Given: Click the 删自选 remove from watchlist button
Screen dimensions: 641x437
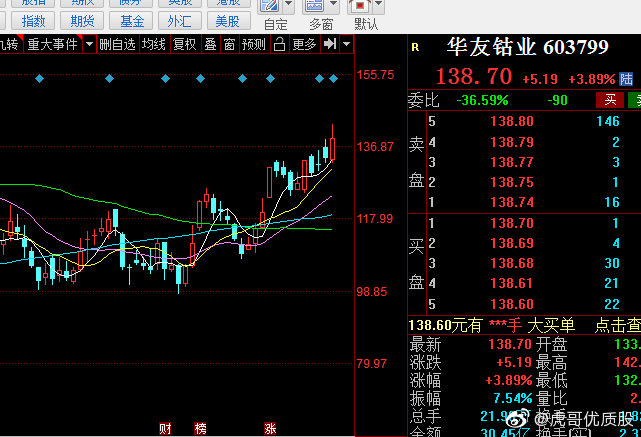Looking at the screenshot, I should [117, 44].
